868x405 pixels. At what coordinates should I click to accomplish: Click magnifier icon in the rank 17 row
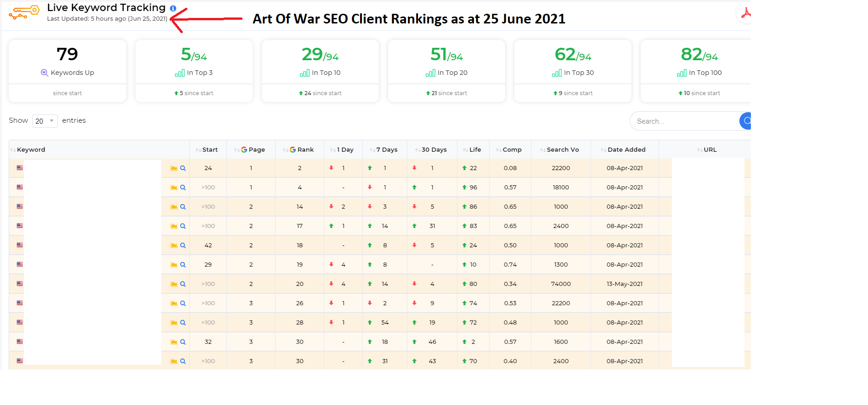(x=183, y=226)
